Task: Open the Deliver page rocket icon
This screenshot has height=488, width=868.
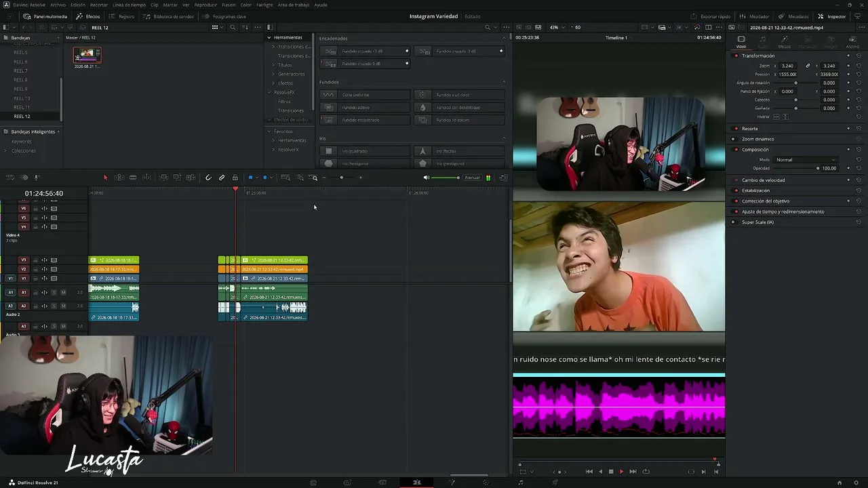Action: tap(555, 483)
